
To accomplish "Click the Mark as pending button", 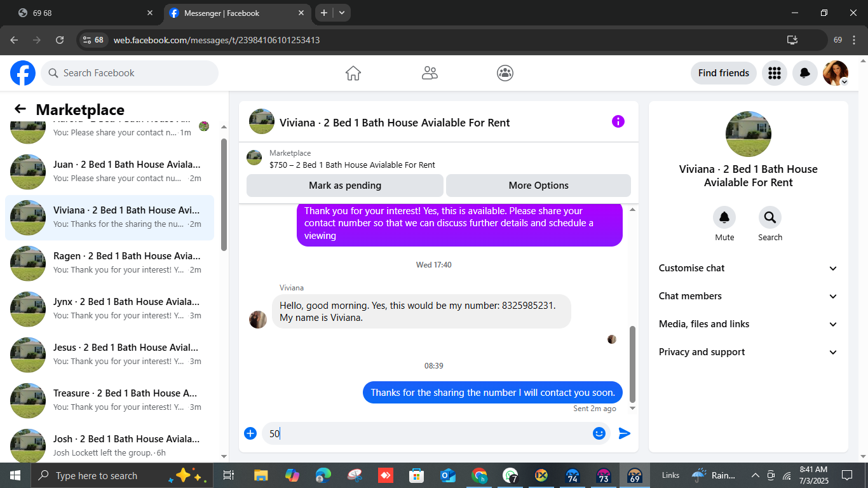I will (x=345, y=186).
